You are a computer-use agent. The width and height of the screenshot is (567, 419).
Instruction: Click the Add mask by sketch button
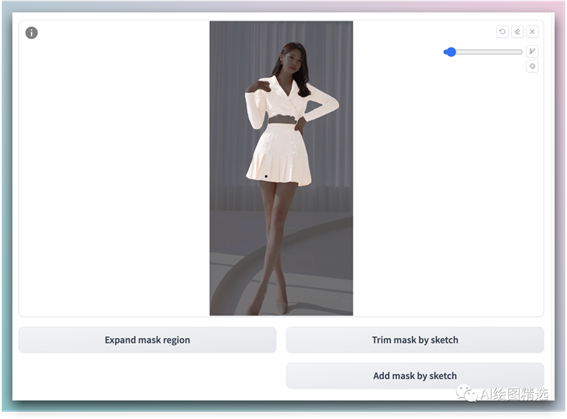415,376
